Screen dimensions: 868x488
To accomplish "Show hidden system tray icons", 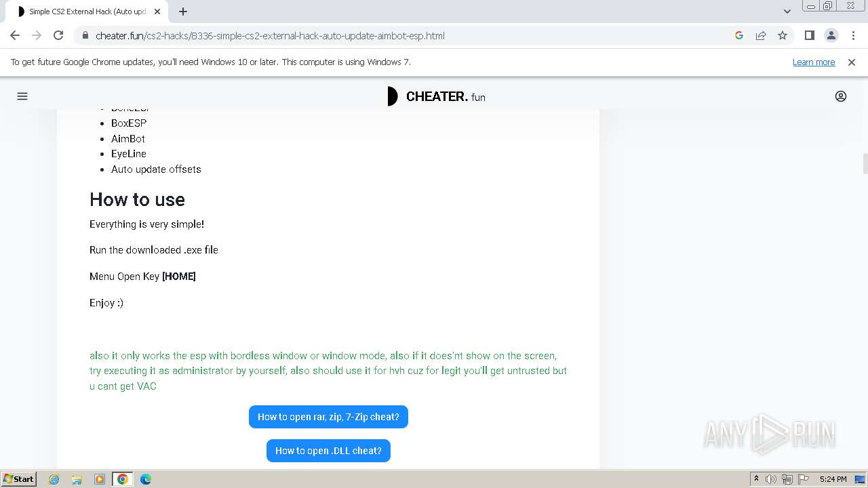I will coord(756,479).
